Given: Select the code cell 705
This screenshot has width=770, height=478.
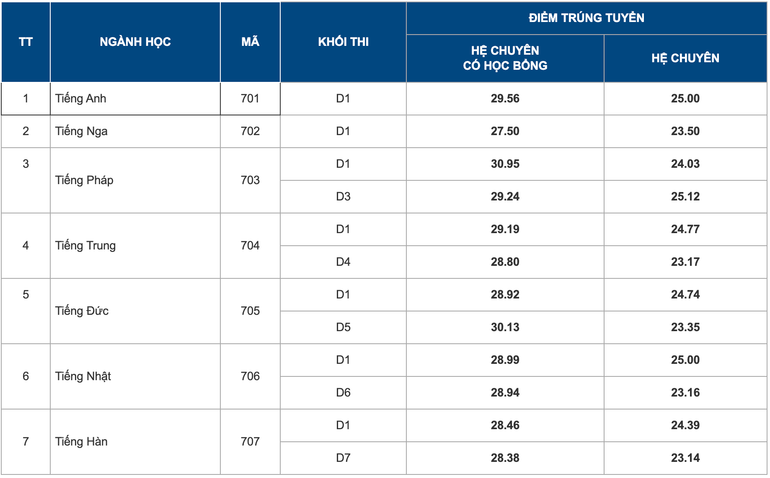Looking at the screenshot, I should click(x=250, y=311).
